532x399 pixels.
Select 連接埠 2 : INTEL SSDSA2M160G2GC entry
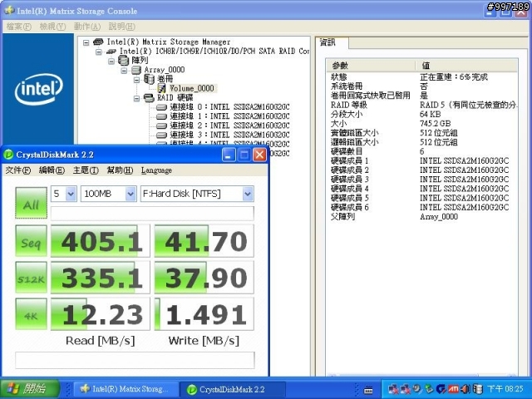tap(229, 126)
